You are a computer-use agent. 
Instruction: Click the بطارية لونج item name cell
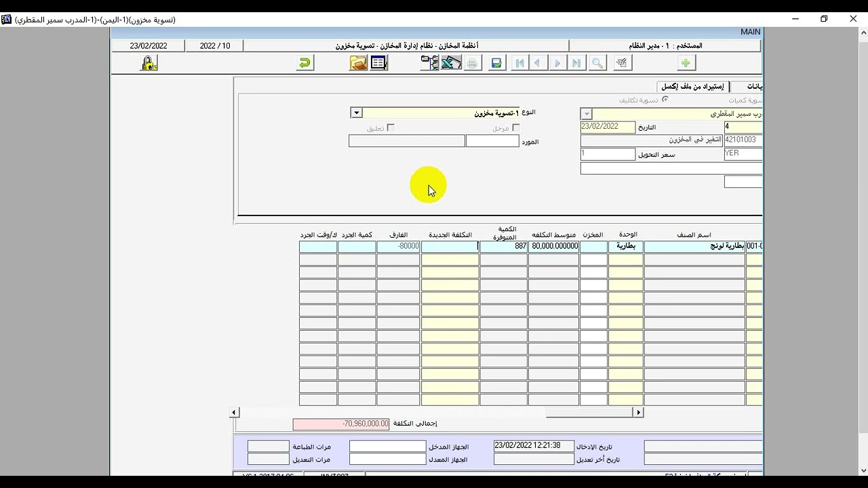click(x=694, y=247)
